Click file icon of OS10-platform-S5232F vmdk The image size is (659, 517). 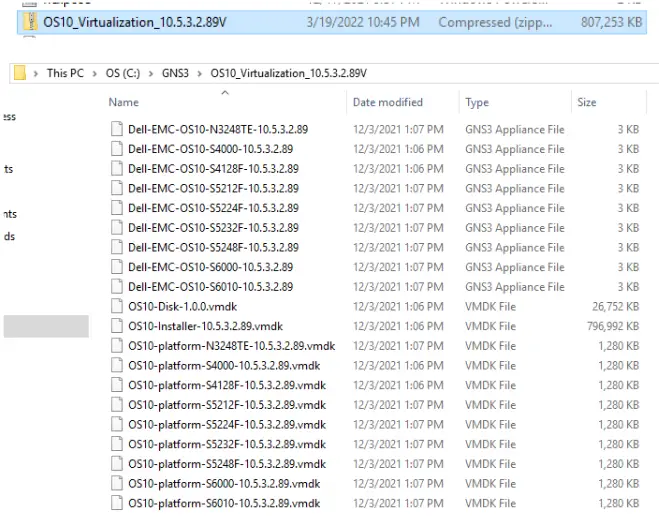pos(117,444)
